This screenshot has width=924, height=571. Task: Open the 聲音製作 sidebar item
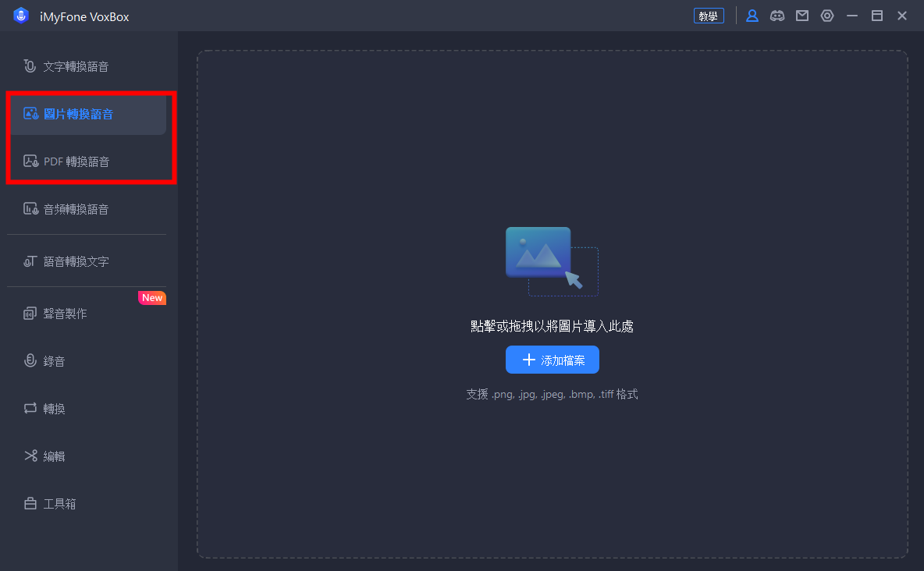[87, 314]
